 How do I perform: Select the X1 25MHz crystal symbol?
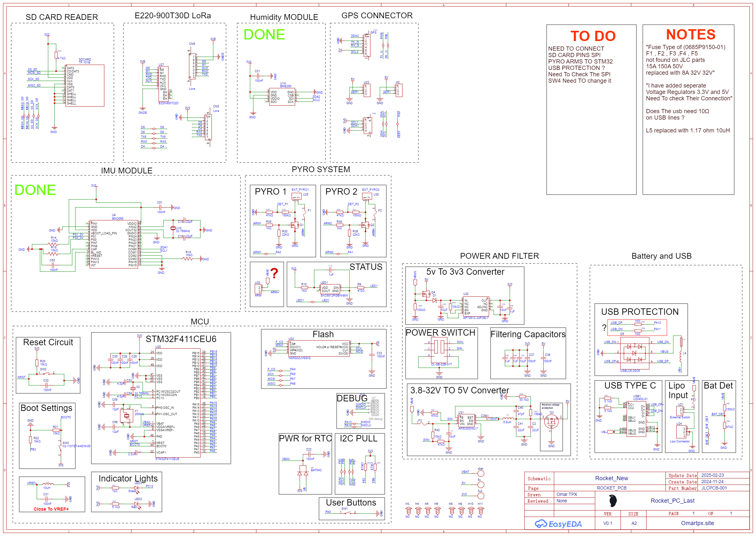[127, 416]
